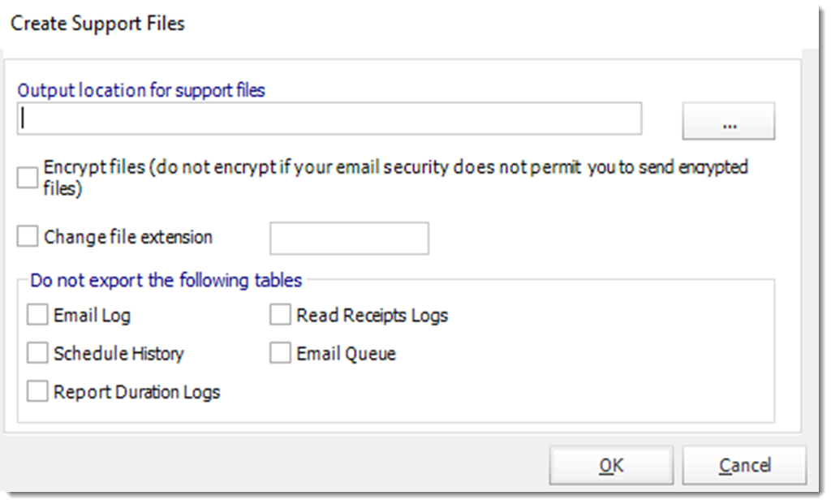Click the 'Schedule History' label text
This screenshot has width=831, height=504.
(118, 354)
